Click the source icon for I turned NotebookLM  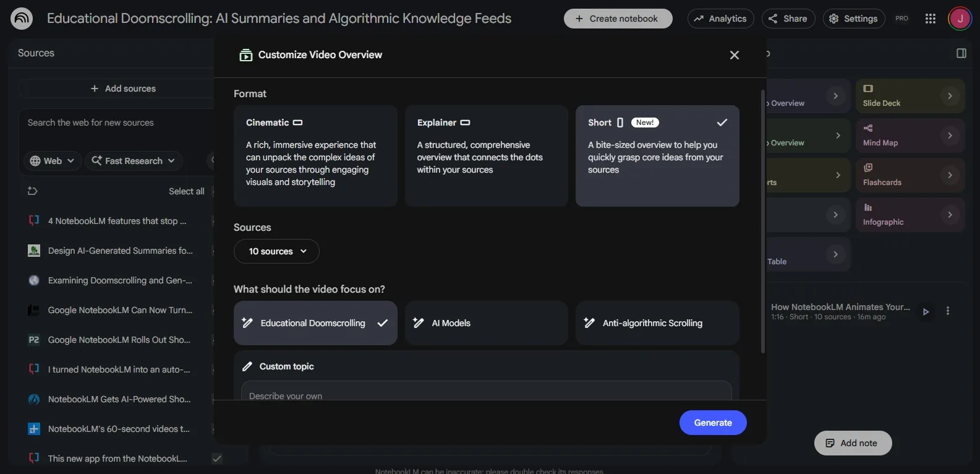pos(34,369)
